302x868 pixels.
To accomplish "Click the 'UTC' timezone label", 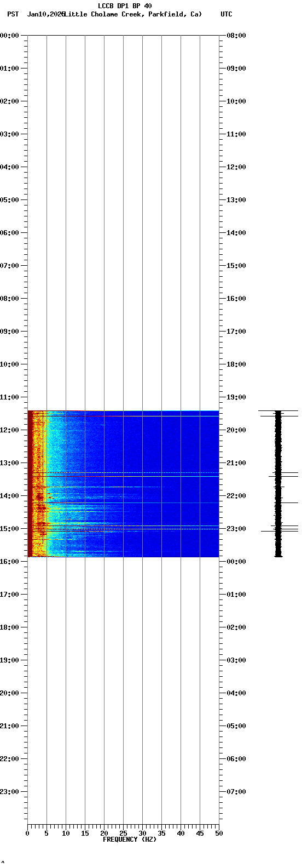I will [226, 14].
